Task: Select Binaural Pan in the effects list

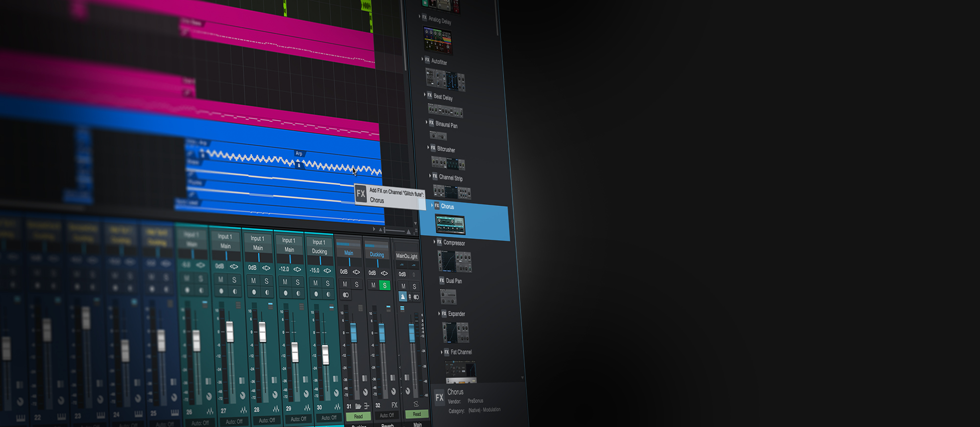Action: (x=446, y=124)
